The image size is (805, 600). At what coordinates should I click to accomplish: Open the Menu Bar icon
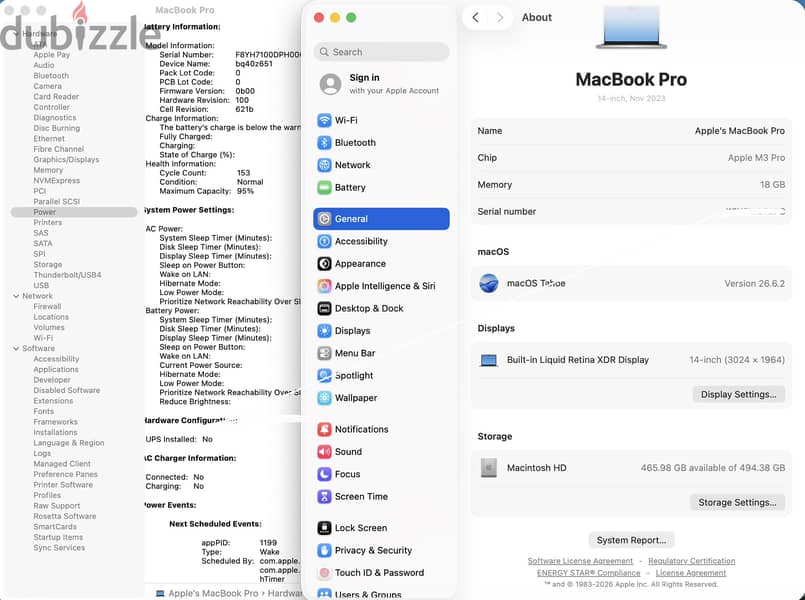(324, 353)
